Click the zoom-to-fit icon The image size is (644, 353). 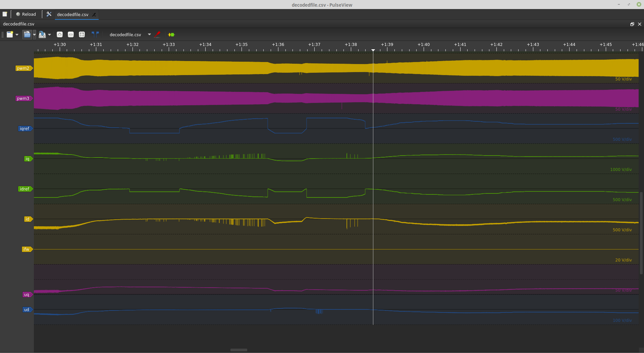tap(82, 35)
